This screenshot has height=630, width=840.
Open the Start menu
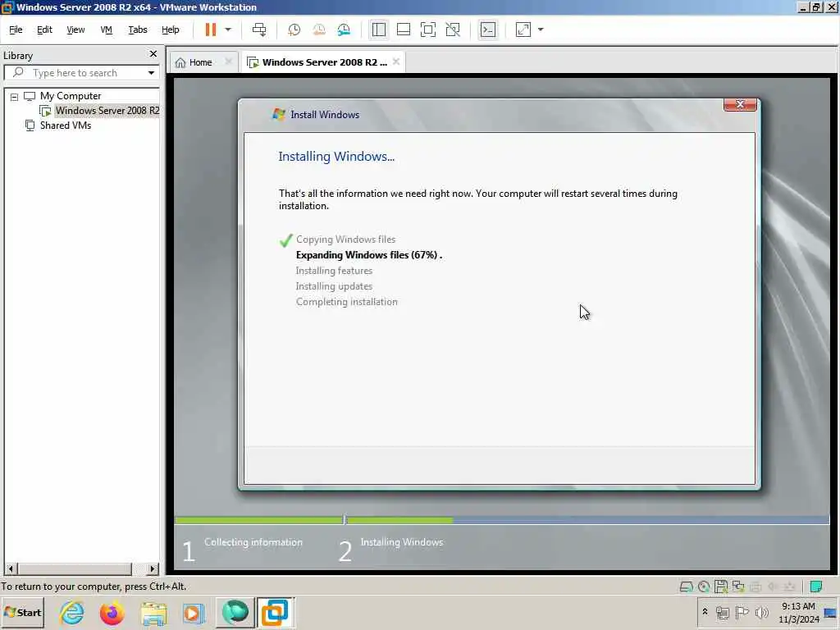(22, 612)
